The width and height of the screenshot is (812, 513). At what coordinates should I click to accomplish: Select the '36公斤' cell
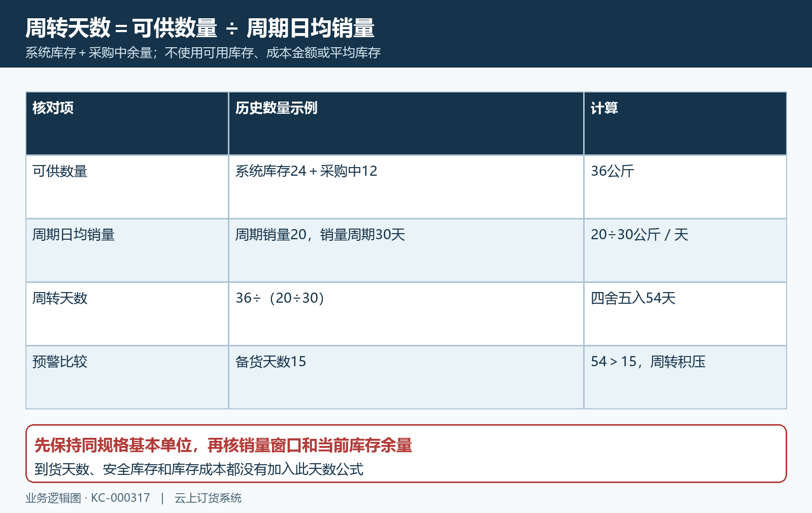[685, 187]
